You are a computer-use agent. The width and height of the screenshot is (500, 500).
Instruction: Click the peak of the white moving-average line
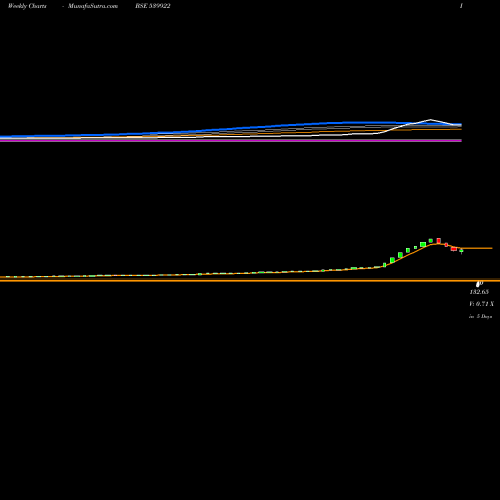click(430, 119)
